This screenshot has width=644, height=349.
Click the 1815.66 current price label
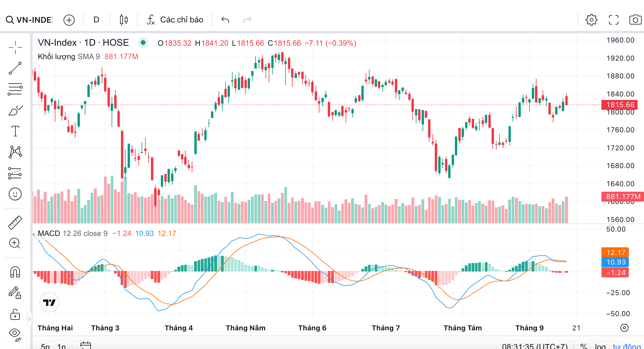(620, 105)
